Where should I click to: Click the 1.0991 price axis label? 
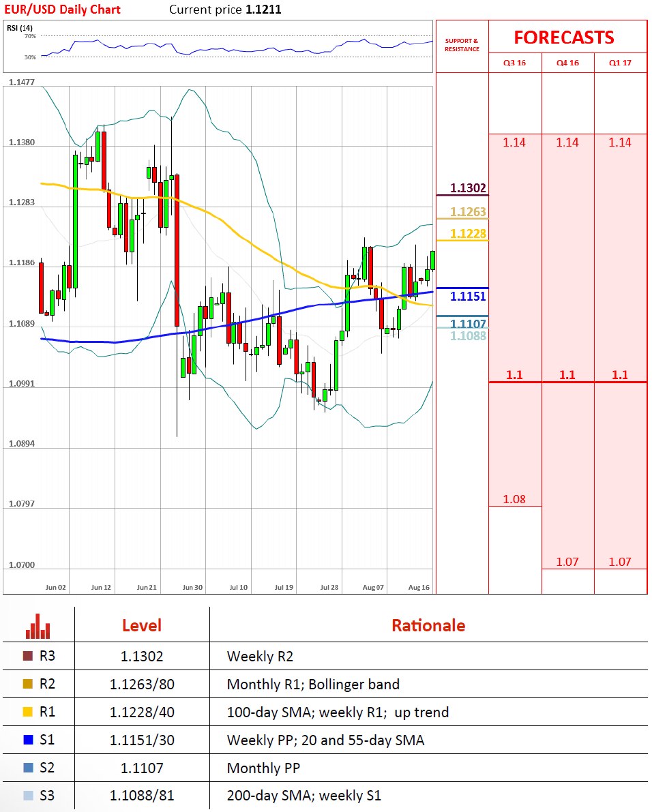click(22, 384)
